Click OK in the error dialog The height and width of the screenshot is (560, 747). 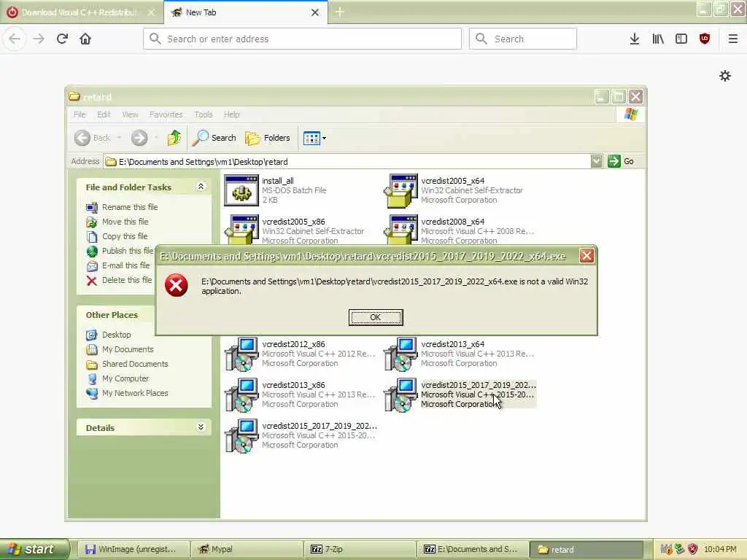pyautogui.click(x=376, y=317)
